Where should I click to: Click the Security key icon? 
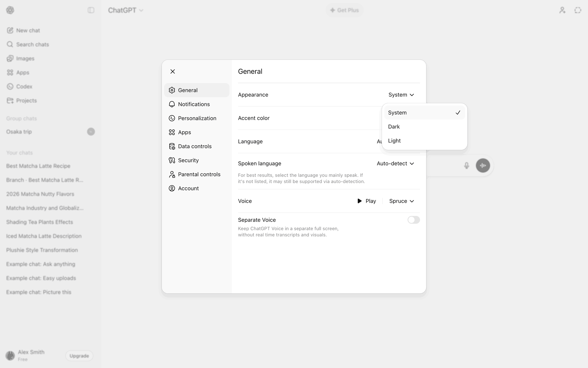(x=172, y=160)
